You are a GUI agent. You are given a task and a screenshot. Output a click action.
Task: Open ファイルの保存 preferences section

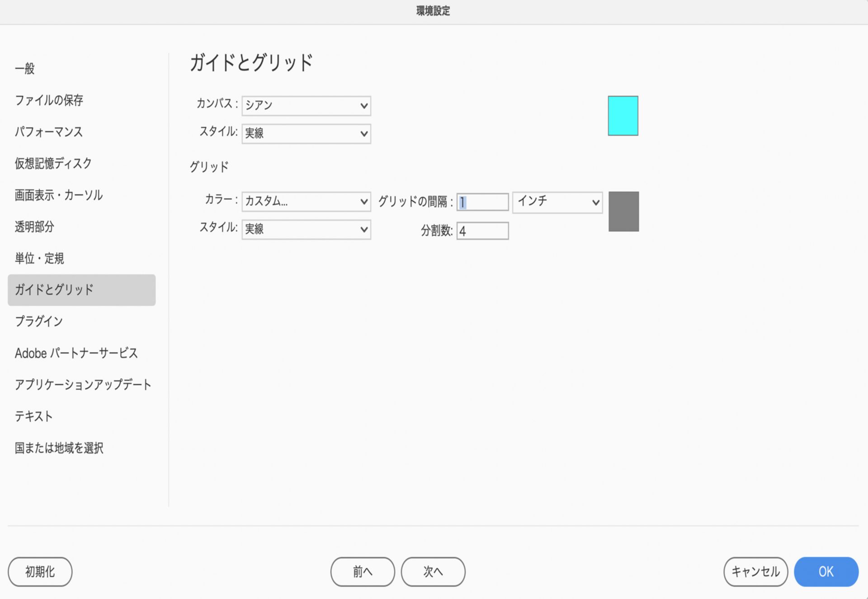click(49, 100)
